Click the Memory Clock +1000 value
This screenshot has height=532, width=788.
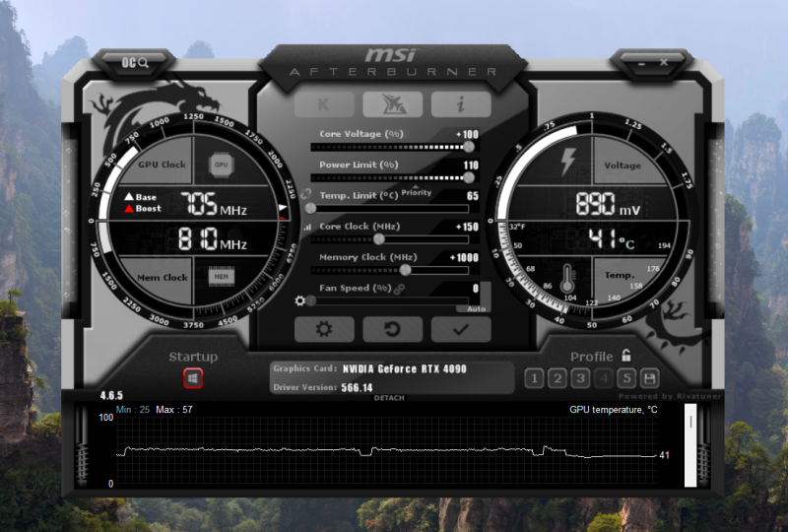click(464, 257)
